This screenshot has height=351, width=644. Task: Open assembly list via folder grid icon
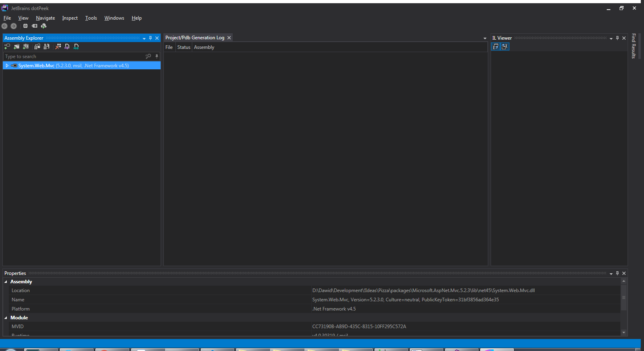(37, 46)
